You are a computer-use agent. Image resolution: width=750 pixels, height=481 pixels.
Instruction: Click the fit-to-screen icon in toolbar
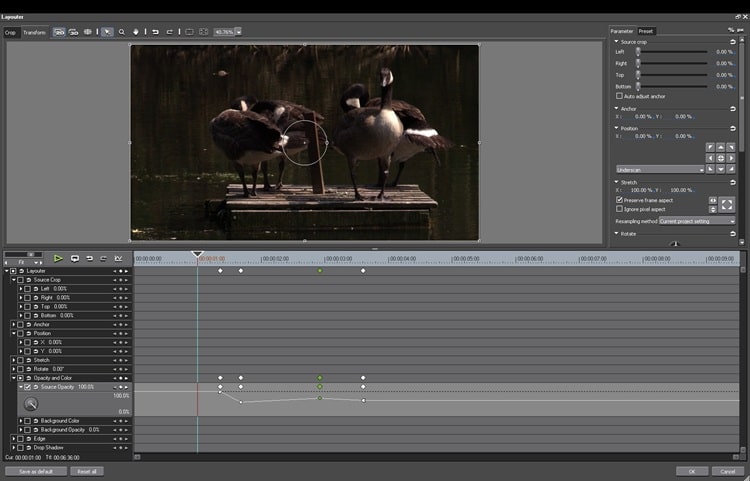203,32
